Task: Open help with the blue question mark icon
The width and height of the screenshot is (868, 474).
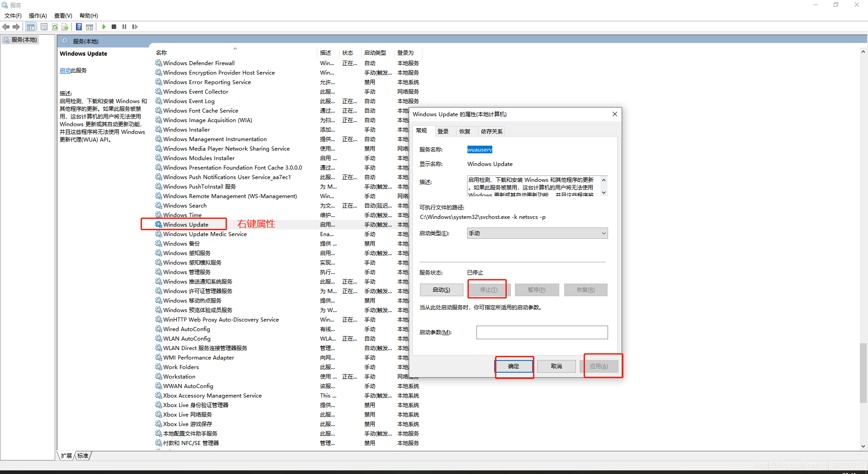Action: (x=79, y=27)
